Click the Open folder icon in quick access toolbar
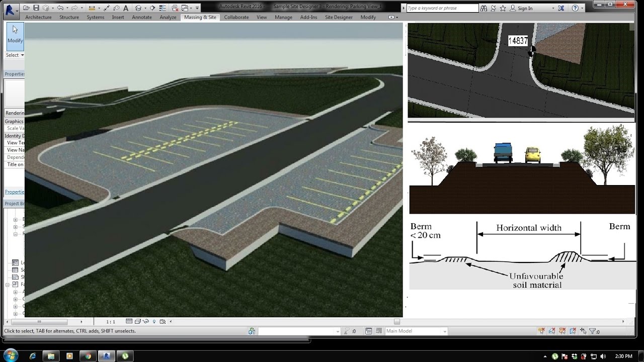This screenshot has height=362, width=644. click(x=26, y=8)
